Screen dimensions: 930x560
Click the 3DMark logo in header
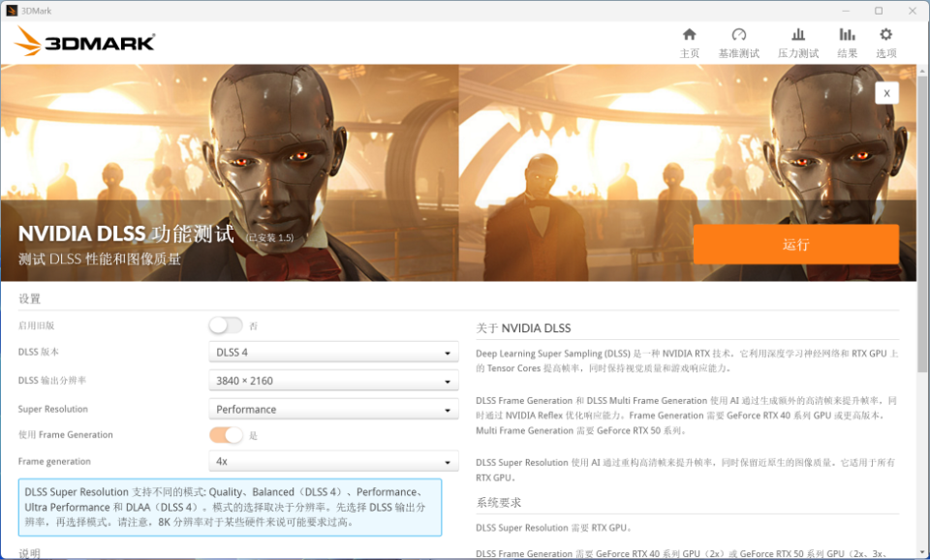click(85, 42)
